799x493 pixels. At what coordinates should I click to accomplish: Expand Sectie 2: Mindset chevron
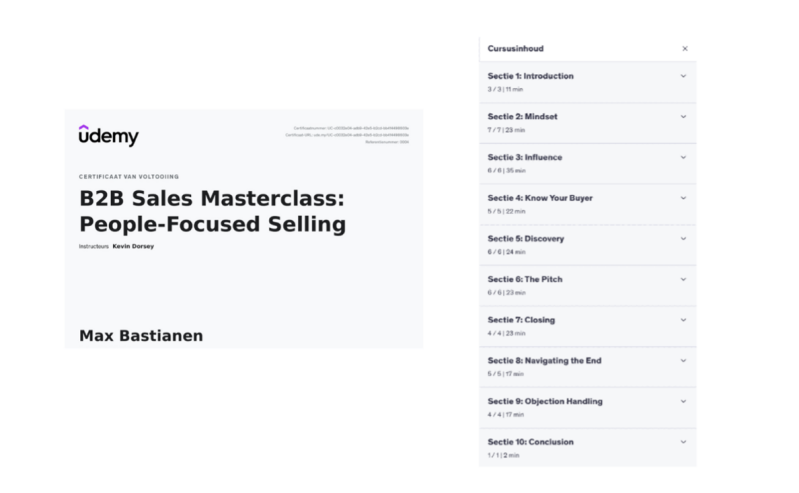684,116
